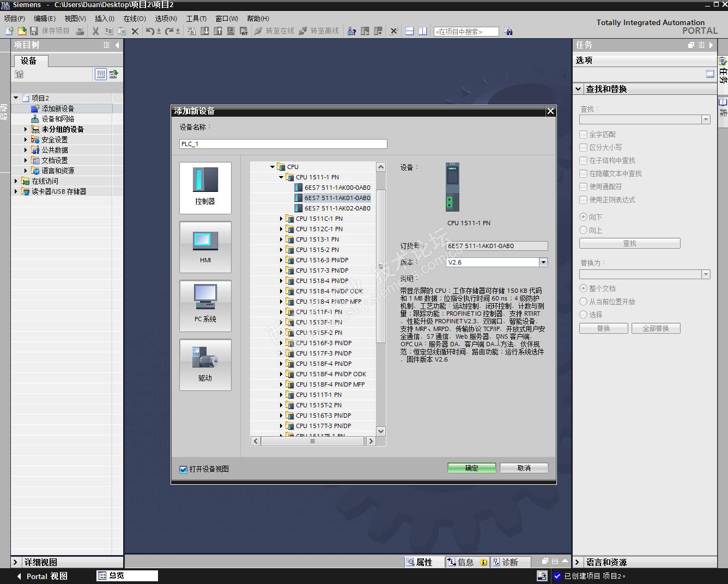Click the Cancel button in dialog
The image size is (728, 584).
(524, 468)
